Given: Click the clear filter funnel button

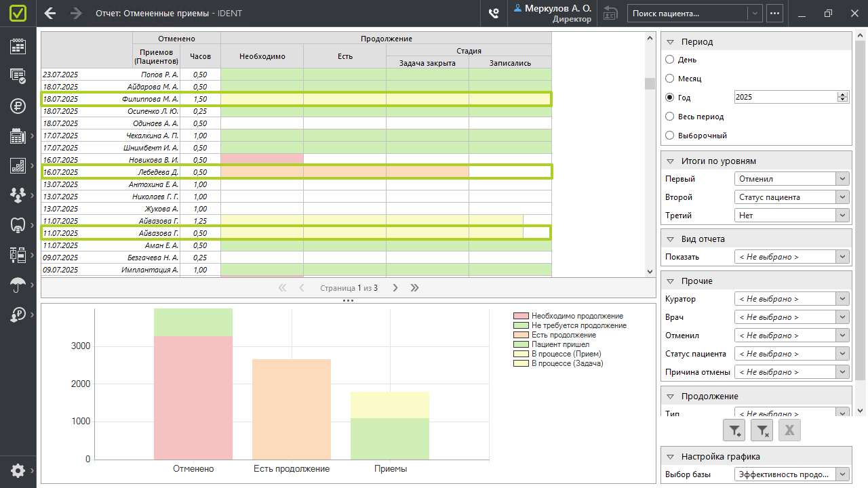Looking at the screenshot, I should coord(762,430).
